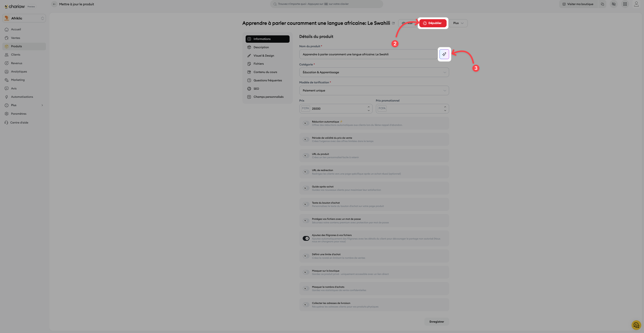
Task: Open the user profile icon
Action: pyautogui.click(x=636, y=4)
